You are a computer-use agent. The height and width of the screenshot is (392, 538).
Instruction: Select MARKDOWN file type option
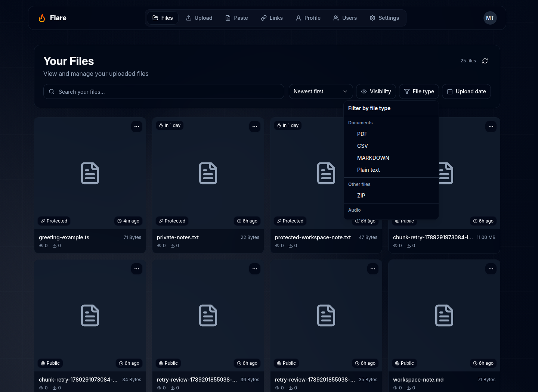click(391, 158)
